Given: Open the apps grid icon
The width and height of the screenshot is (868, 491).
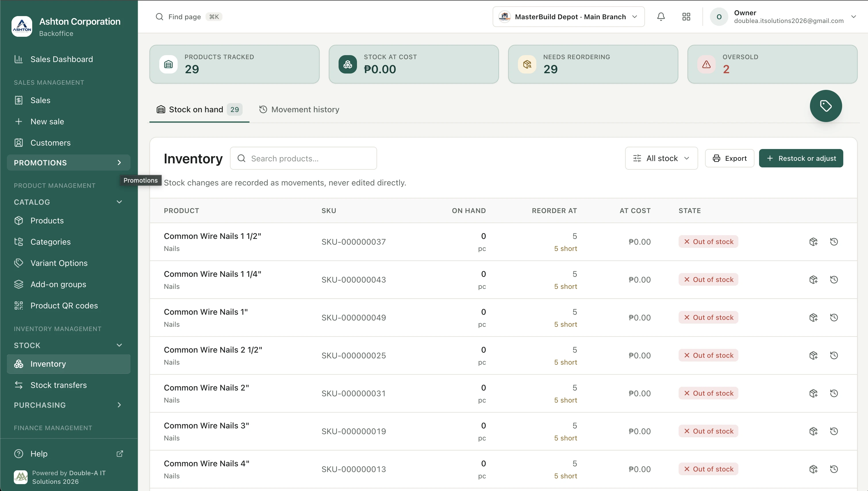Looking at the screenshot, I should (x=686, y=17).
